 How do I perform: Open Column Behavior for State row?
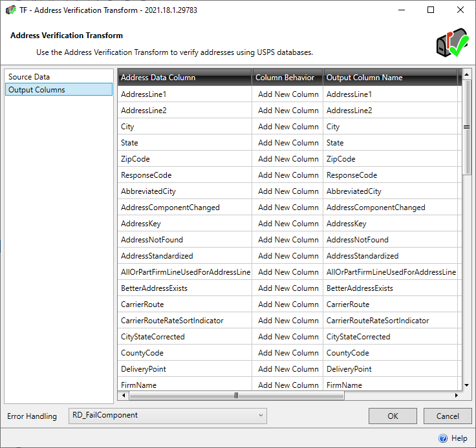click(x=288, y=143)
